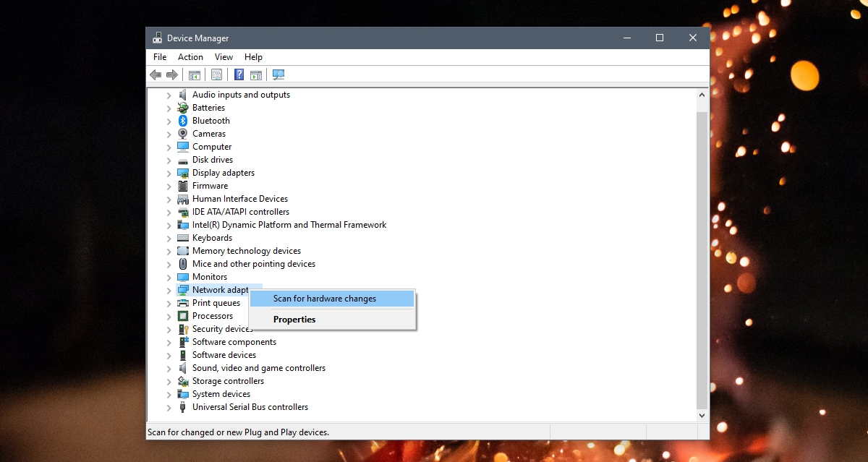Click the Bluetooth device category icon
Viewport: 868px width, 462px height.
tap(182, 120)
